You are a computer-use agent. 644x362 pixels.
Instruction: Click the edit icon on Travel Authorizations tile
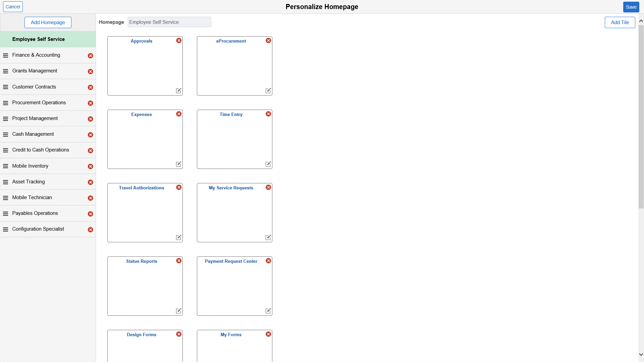tap(178, 238)
